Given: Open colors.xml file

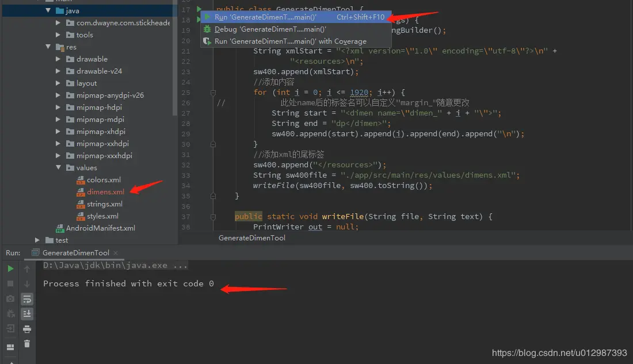Looking at the screenshot, I should pos(99,179).
